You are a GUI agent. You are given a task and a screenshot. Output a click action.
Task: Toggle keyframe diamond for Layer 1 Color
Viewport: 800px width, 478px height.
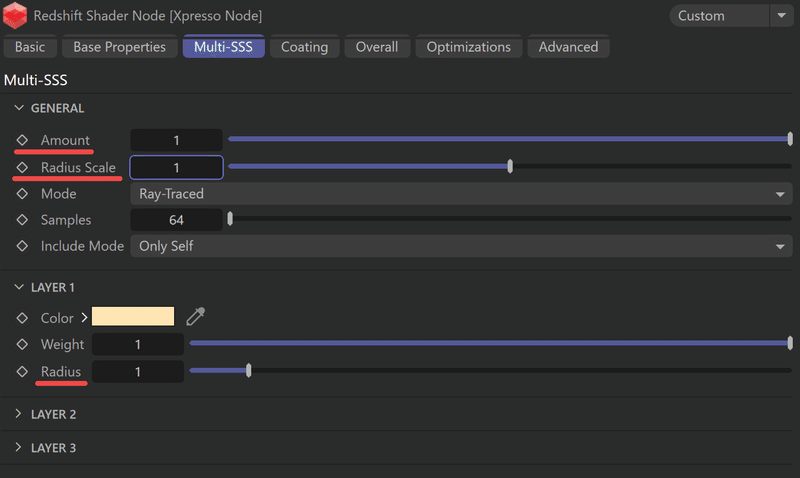point(22,318)
